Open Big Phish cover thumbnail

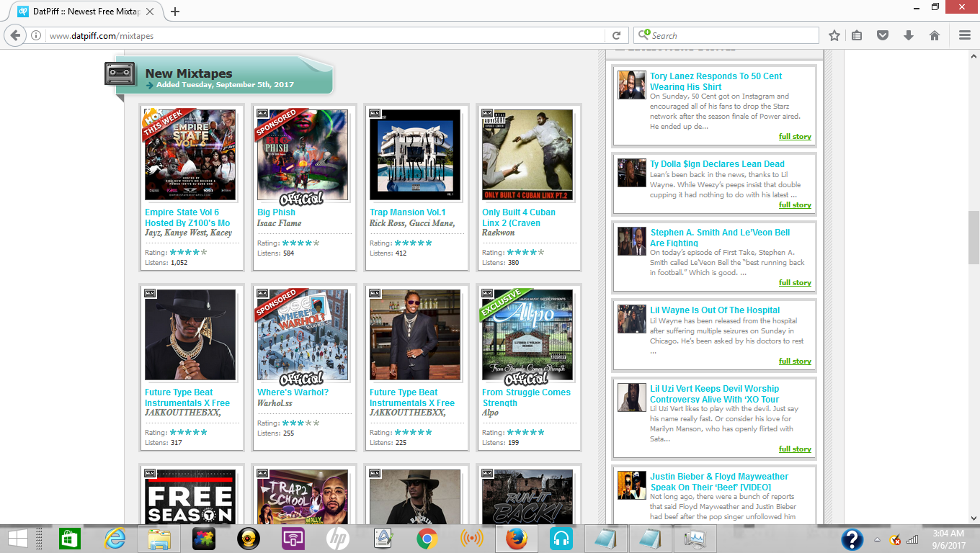pos(303,155)
